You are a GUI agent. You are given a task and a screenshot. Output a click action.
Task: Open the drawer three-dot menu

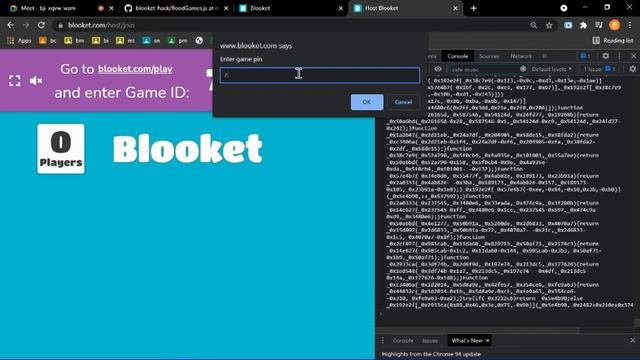(x=382, y=340)
